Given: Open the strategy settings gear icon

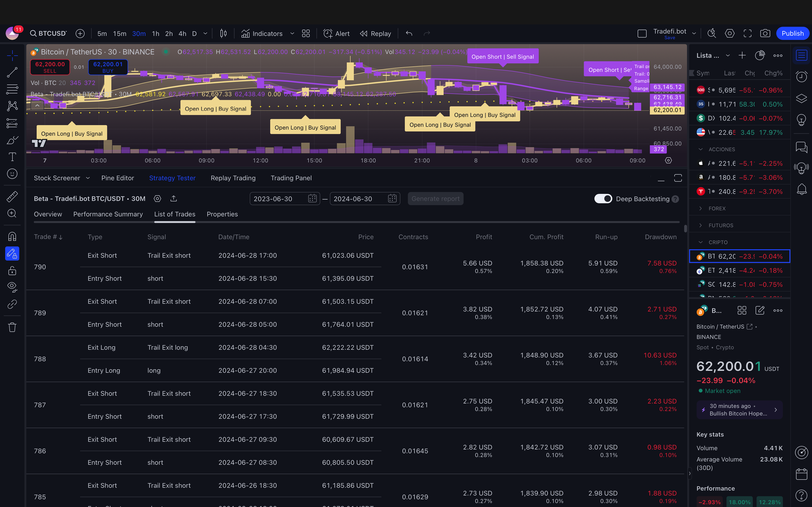Looking at the screenshot, I should [x=157, y=199].
